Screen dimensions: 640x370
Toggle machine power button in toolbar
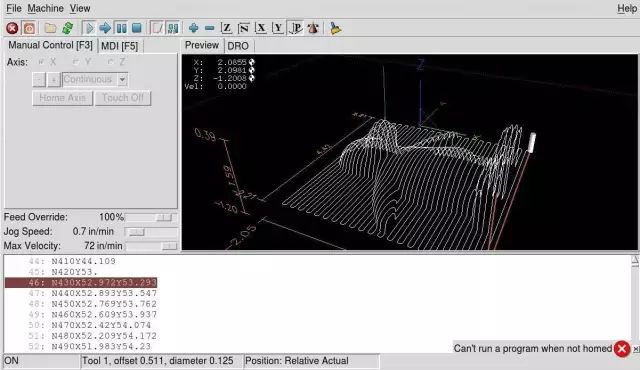point(29,28)
